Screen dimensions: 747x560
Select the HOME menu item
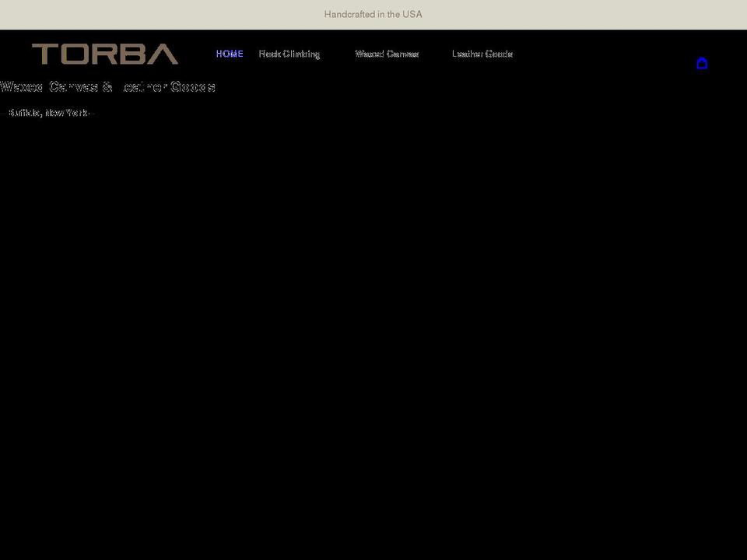click(230, 54)
